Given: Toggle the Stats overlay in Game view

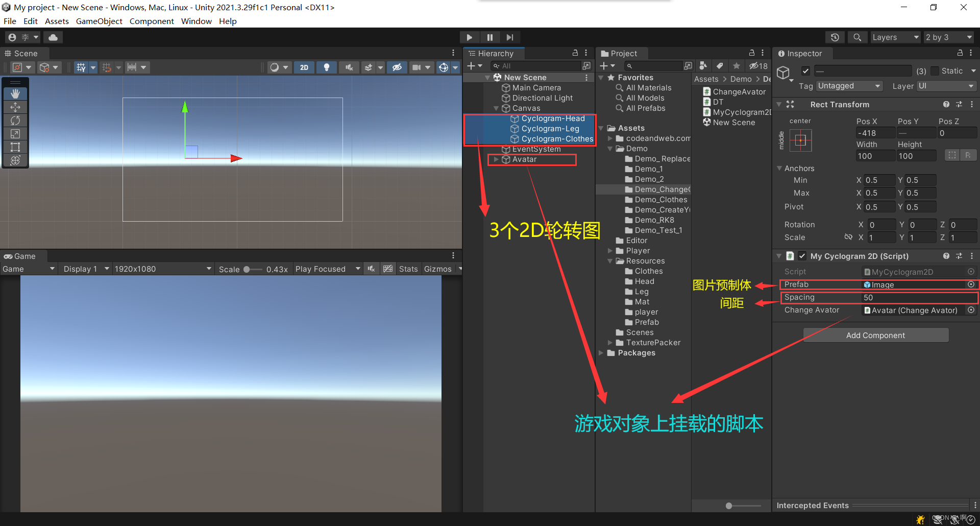Looking at the screenshot, I should point(408,269).
